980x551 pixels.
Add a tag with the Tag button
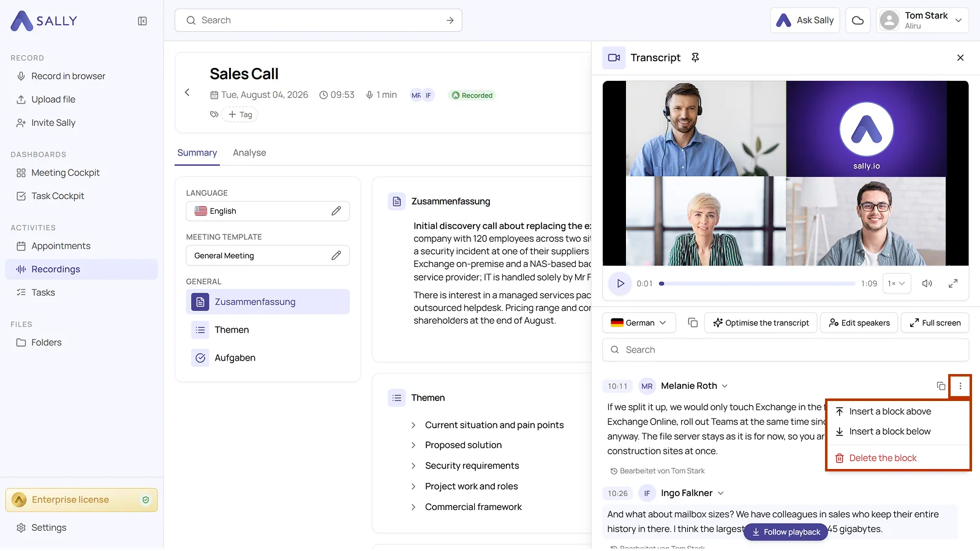(240, 114)
